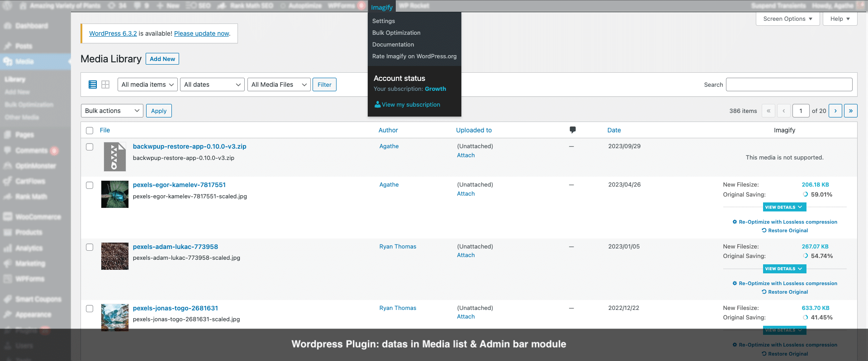Sort by the comments bubble column icon
The image size is (868, 361).
point(573,130)
